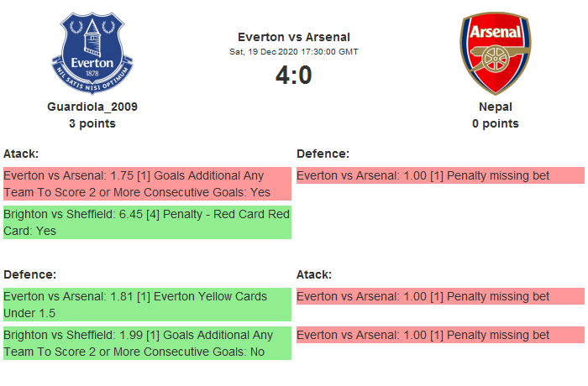
Task: Select the red 1.75 Consecutive Goals Yes bet
Action: click(x=147, y=184)
